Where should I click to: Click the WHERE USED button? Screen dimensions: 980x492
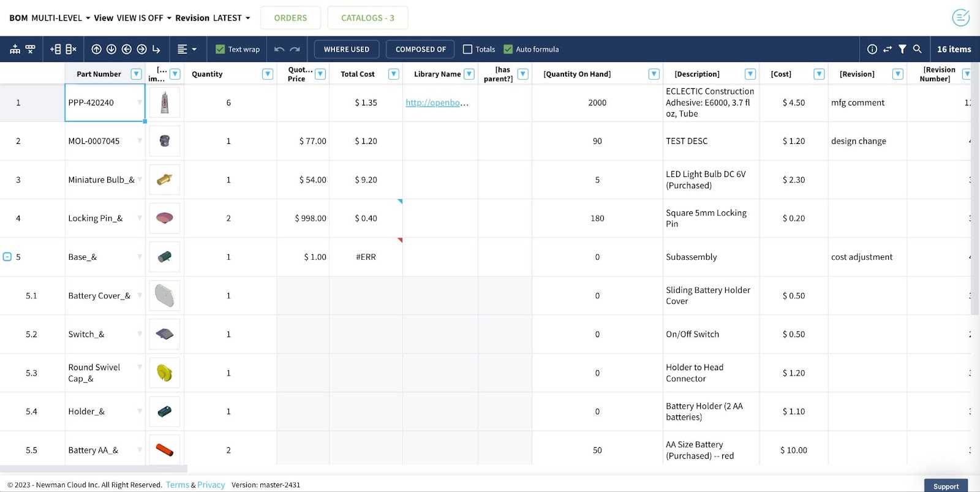(x=346, y=49)
